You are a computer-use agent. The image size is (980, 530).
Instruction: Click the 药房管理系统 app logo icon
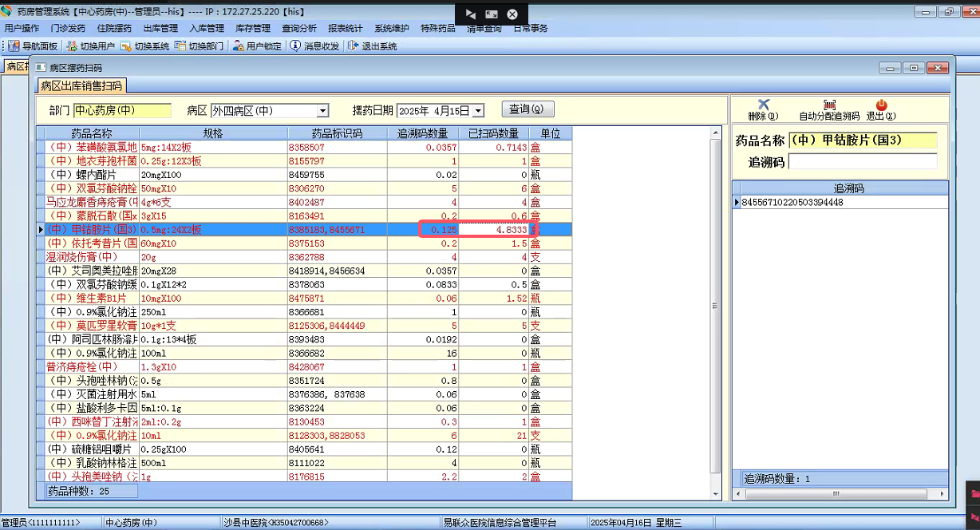point(7,12)
